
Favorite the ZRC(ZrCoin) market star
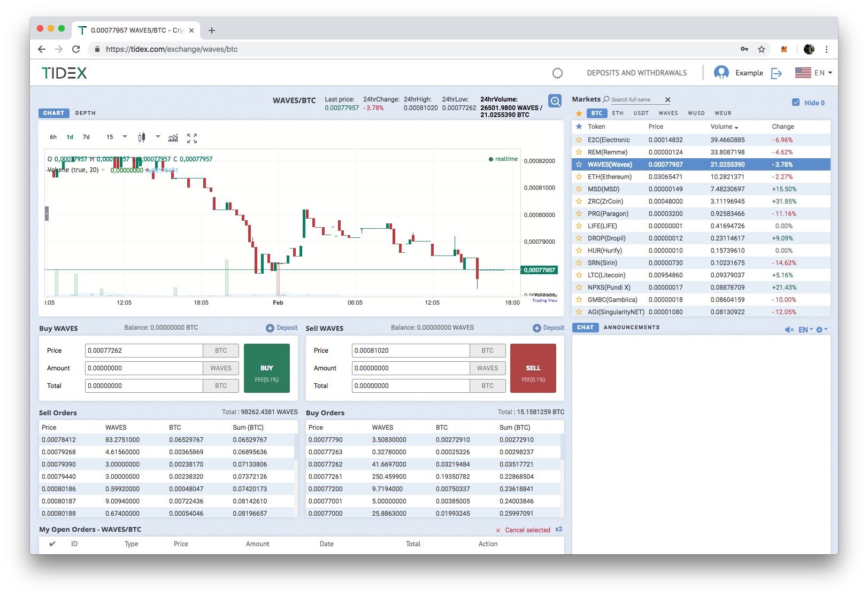tap(579, 201)
